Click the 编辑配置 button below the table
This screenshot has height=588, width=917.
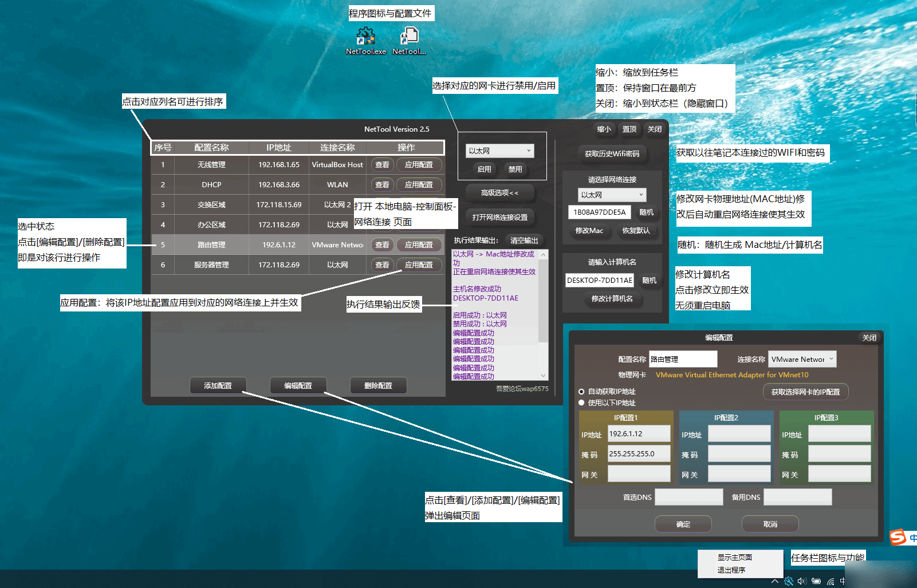coord(298,386)
